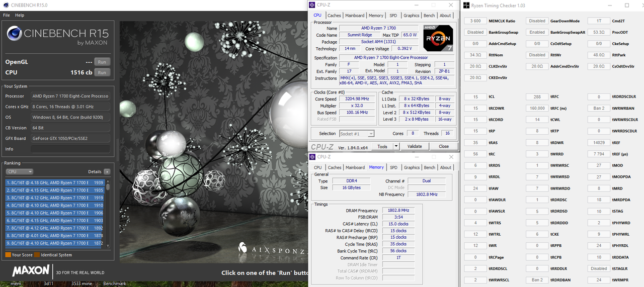Screen dimensions: 644x287
Task: Click the 14029 tREF value
Action: [x=599, y=142]
